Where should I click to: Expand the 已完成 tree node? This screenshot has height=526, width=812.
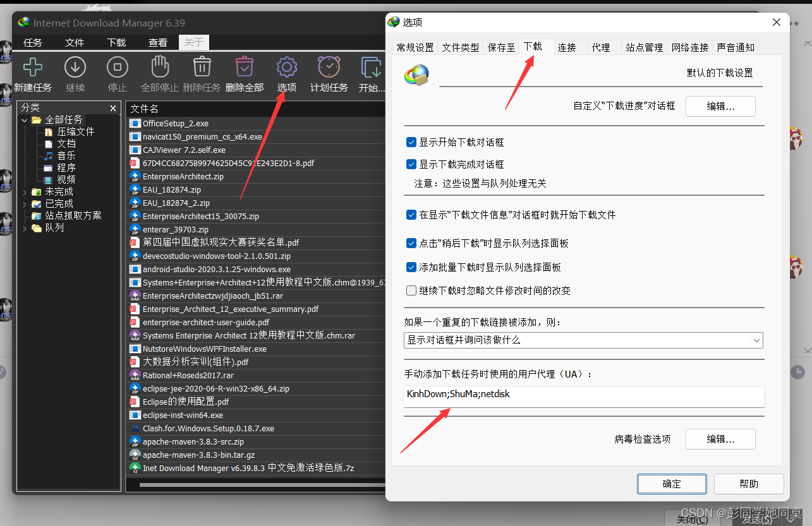(25, 204)
